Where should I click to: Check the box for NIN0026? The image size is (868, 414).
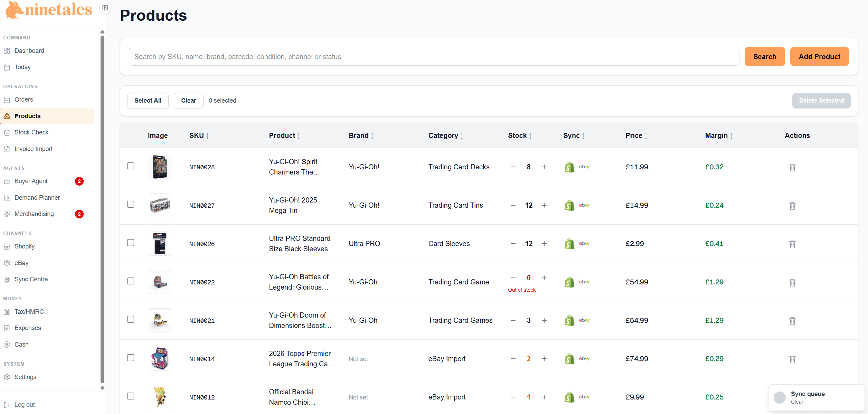131,243
